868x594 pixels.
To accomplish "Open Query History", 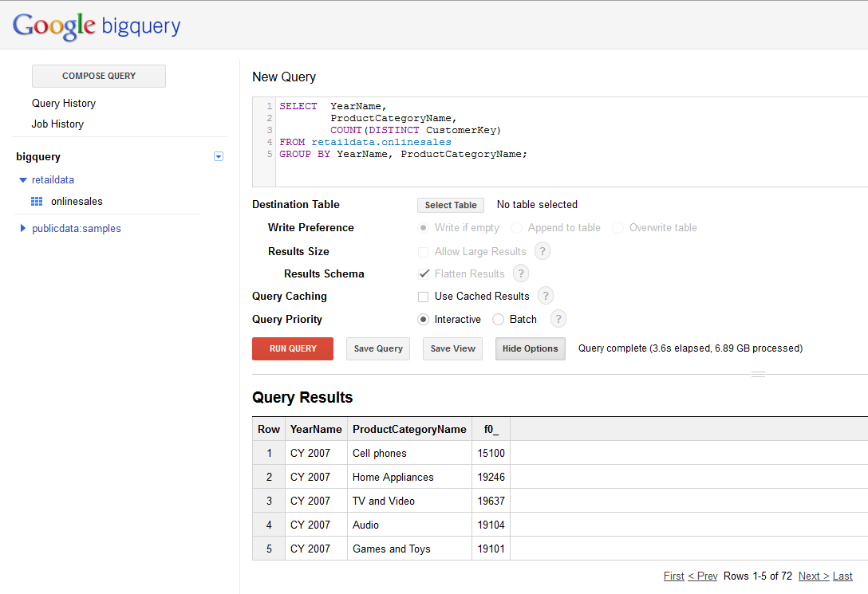I will 64,104.
